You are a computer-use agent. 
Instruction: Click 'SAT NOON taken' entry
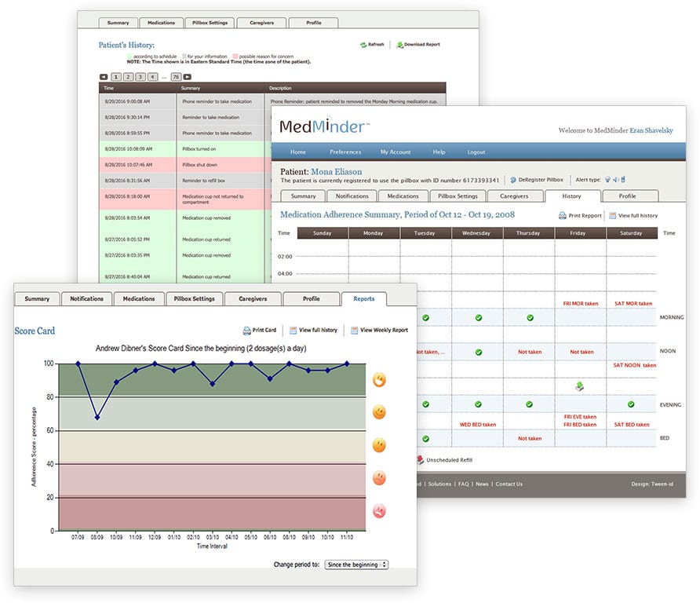[x=634, y=365]
